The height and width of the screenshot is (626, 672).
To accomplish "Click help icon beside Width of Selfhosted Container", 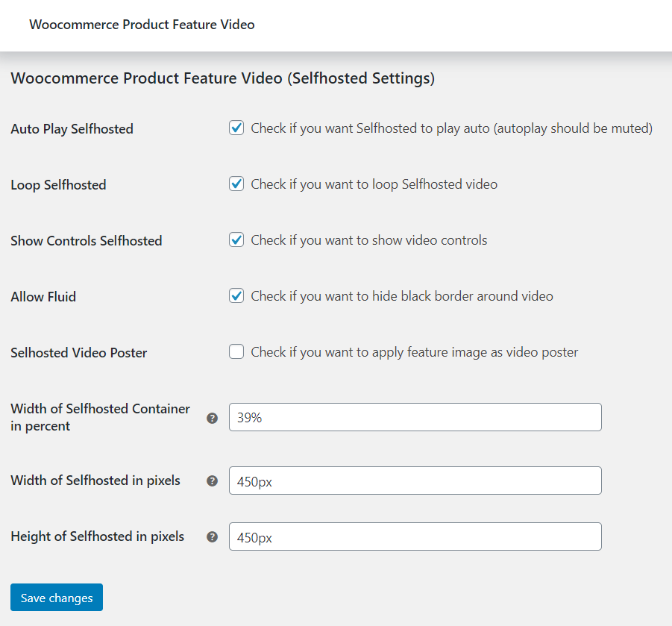I will pyautogui.click(x=212, y=419).
